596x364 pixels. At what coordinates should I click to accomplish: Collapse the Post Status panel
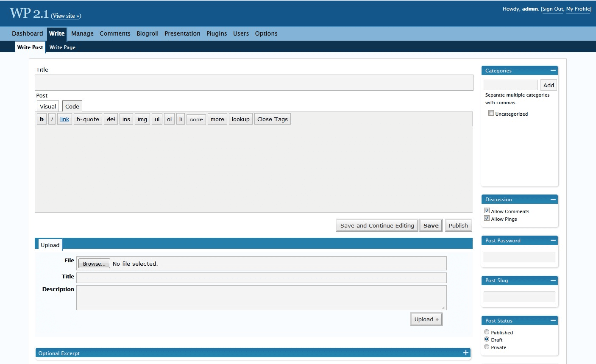(x=553, y=321)
